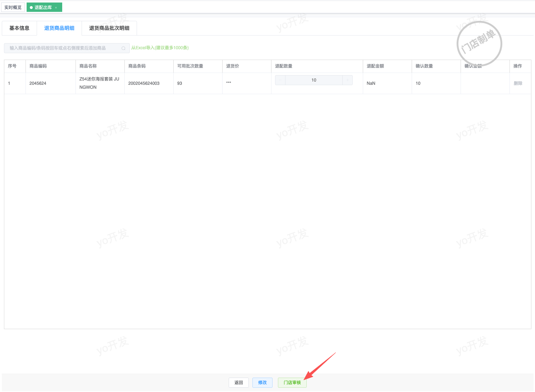535x392 pixels.
Task: Click 从Excel导入 link
Action: click(x=160, y=48)
